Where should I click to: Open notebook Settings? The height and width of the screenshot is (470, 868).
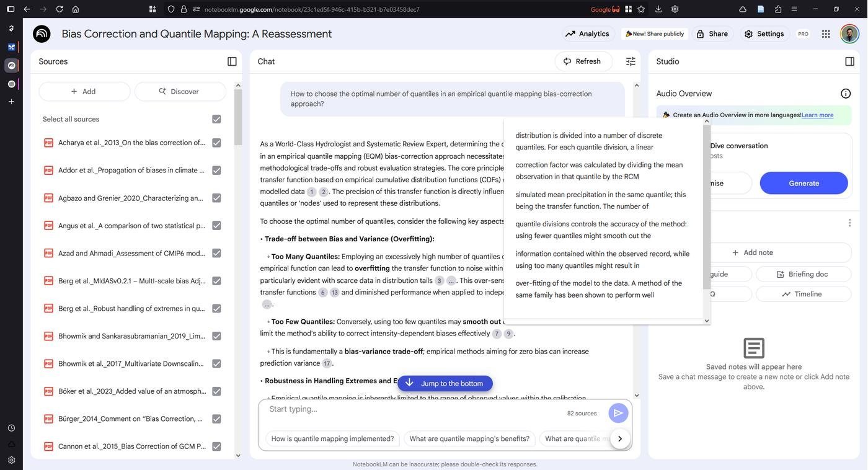[x=764, y=34]
